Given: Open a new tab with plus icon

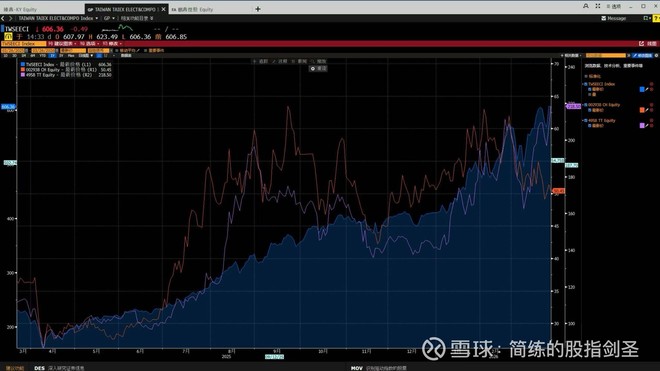Looking at the screenshot, I should tap(258, 9).
